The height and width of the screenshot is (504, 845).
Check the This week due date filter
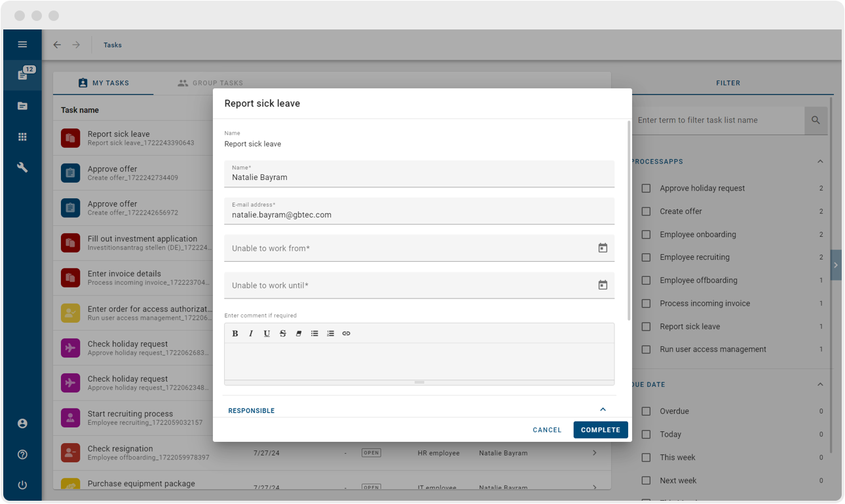click(646, 458)
